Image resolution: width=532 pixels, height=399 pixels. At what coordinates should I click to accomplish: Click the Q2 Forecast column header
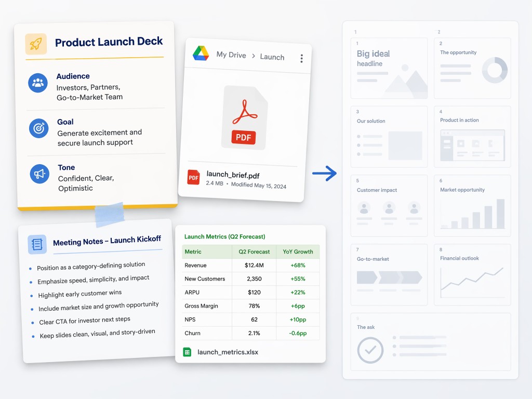(x=254, y=252)
